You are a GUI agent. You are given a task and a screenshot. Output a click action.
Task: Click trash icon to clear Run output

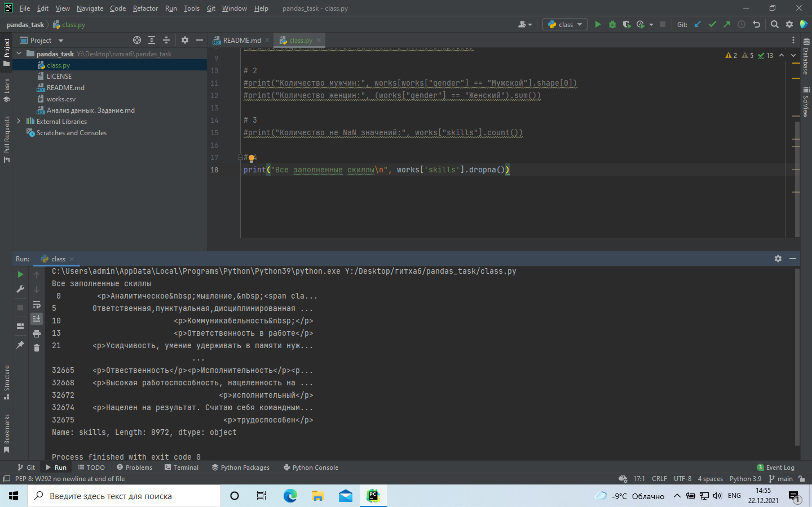click(x=36, y=348)
